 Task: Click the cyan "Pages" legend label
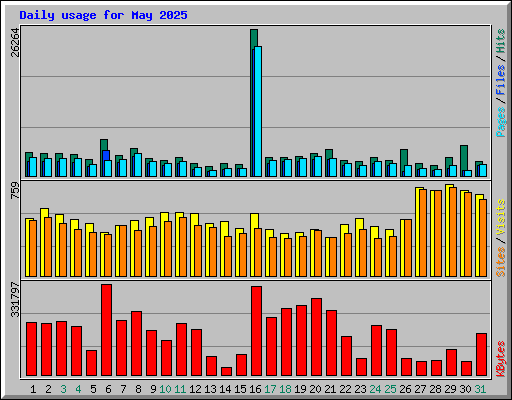tap(501, 122)
